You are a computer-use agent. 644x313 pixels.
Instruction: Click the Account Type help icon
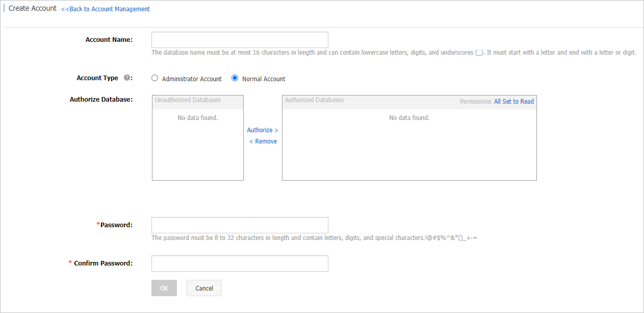127,78
